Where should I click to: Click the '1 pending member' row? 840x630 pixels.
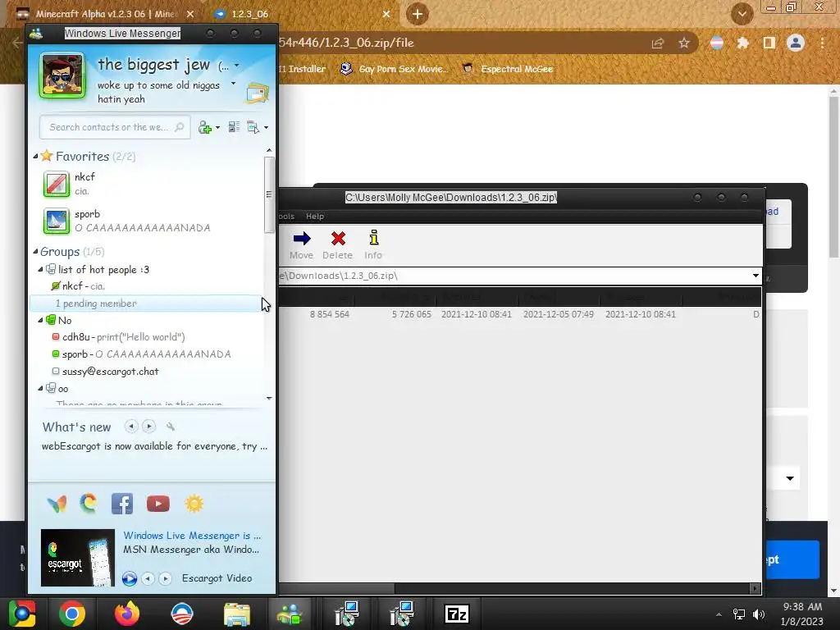point(146,304)
